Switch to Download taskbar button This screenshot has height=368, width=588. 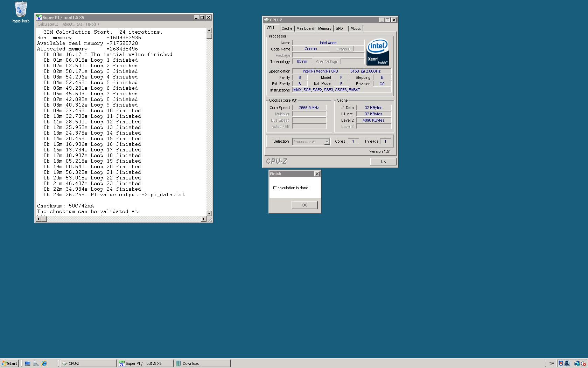coord(202,363)
